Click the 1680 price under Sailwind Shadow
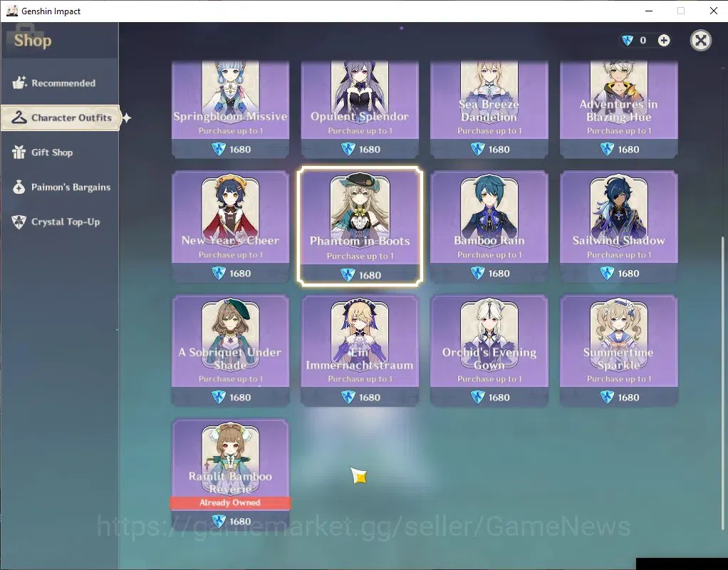Image resolution: width=728 pixels, height=570 pixels. point(629,274)
